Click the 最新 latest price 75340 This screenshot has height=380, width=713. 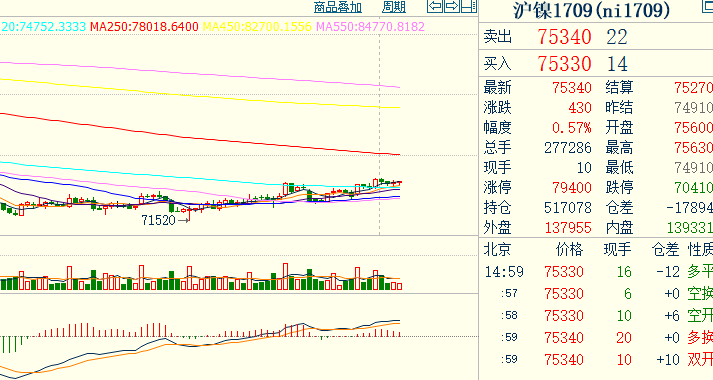[572, 88]
